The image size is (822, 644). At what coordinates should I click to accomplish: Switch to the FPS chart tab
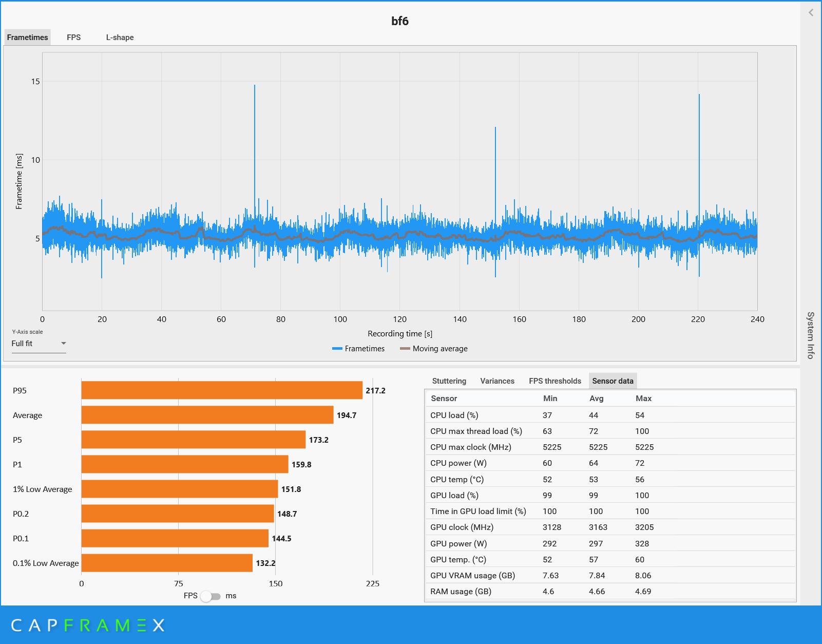(x=73, y=37)
